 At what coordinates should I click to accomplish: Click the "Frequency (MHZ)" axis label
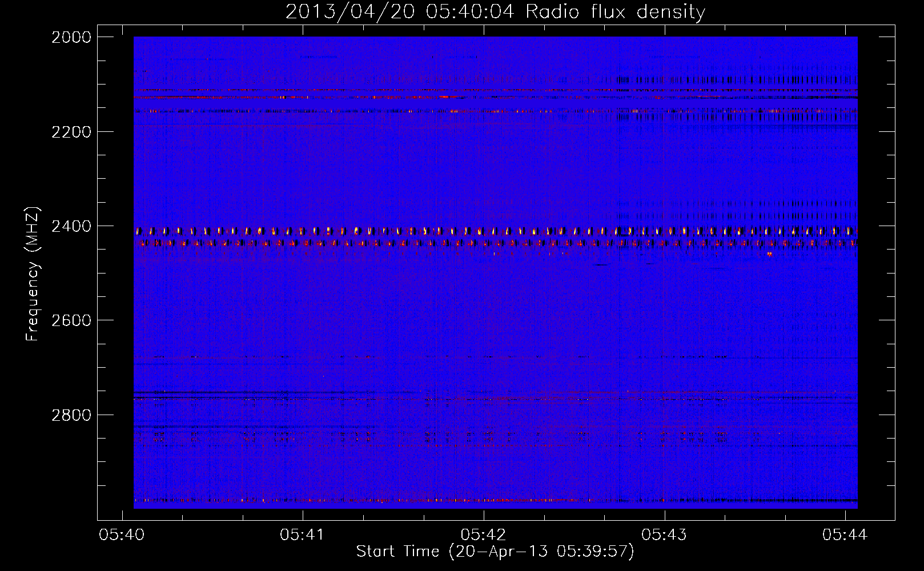(33, 274)
